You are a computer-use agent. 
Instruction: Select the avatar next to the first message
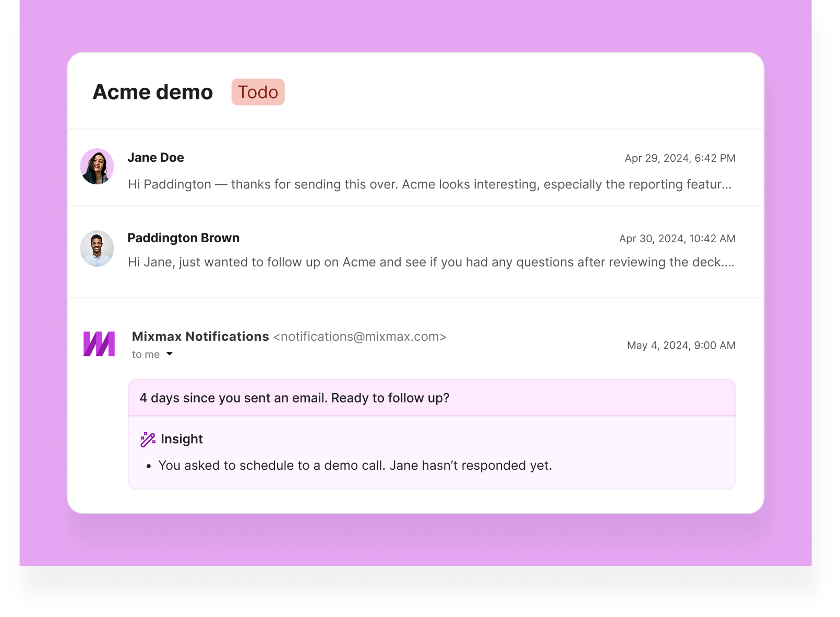pos(97,167)
